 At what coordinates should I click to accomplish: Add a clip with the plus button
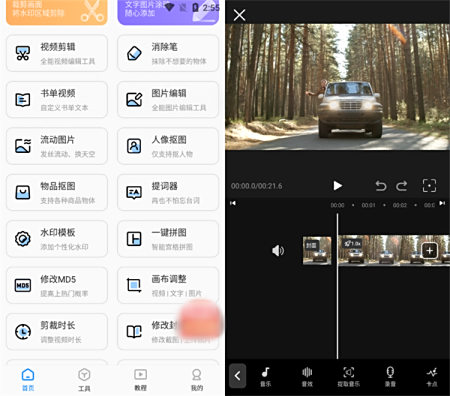429,250
